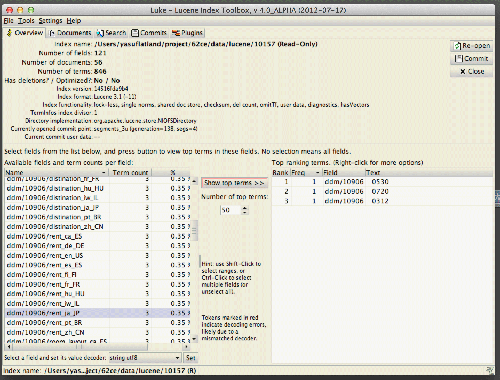Sort fields by Name column header
500x380 pixels.
point(57,173)
